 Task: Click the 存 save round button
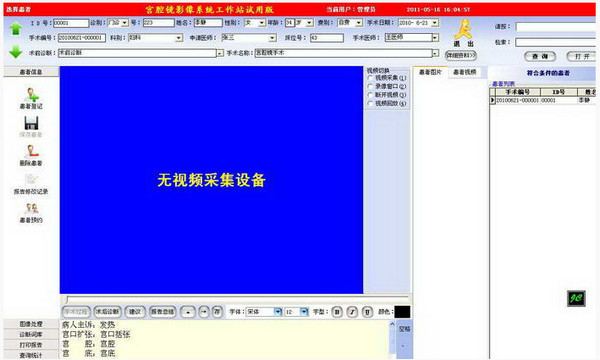tap(217, 312)
